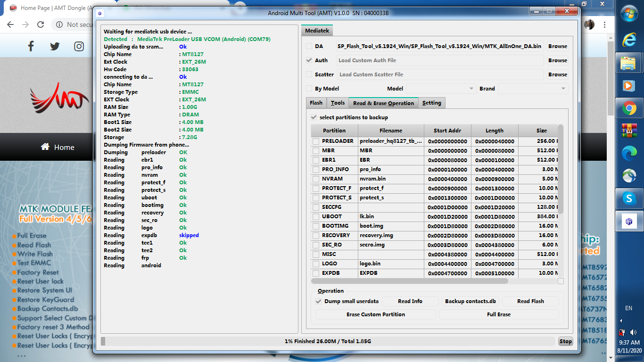Toggle the Auth checkbox
This screenshot has height=362, width=644.
[x=309, y=60]
